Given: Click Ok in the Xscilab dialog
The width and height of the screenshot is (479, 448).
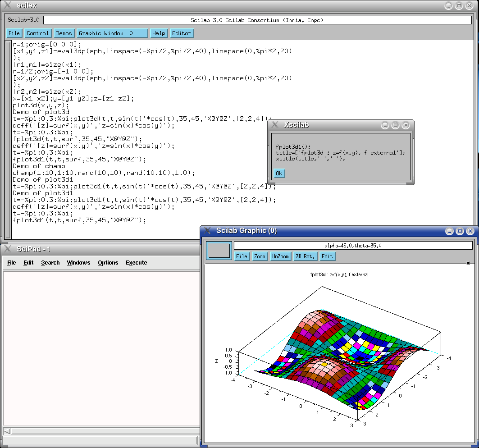Looking at the screenshot, I should click(279, 173).
